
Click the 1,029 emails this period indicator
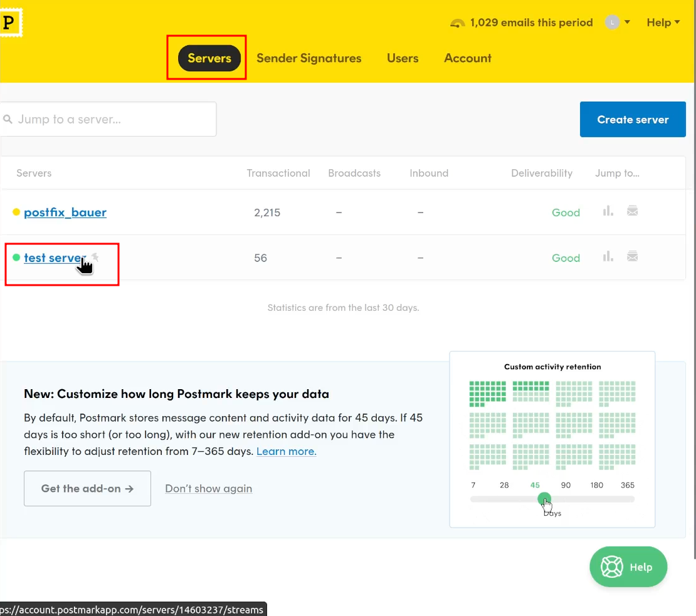point(531,23)
